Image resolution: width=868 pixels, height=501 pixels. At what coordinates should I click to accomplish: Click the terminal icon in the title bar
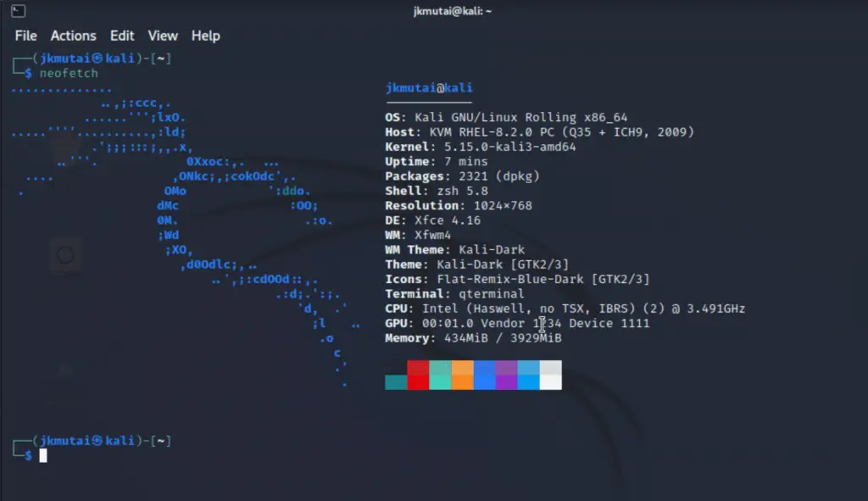tap(19, 10)
